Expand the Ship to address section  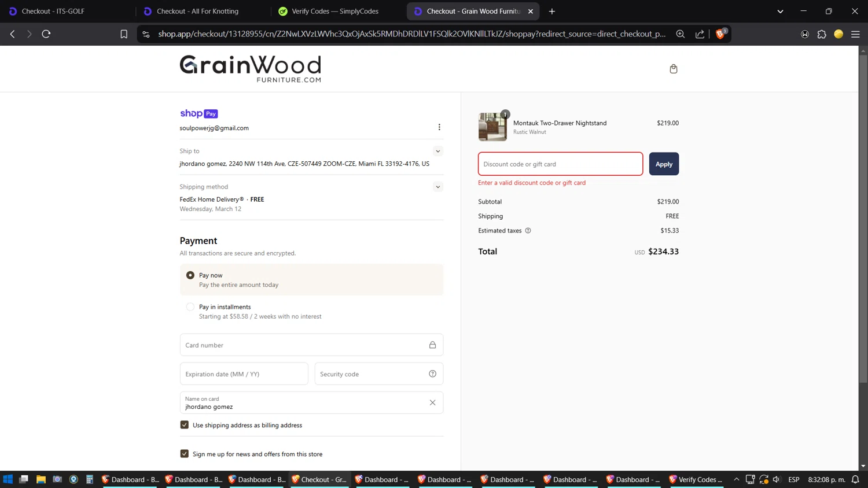click(438, 151)
